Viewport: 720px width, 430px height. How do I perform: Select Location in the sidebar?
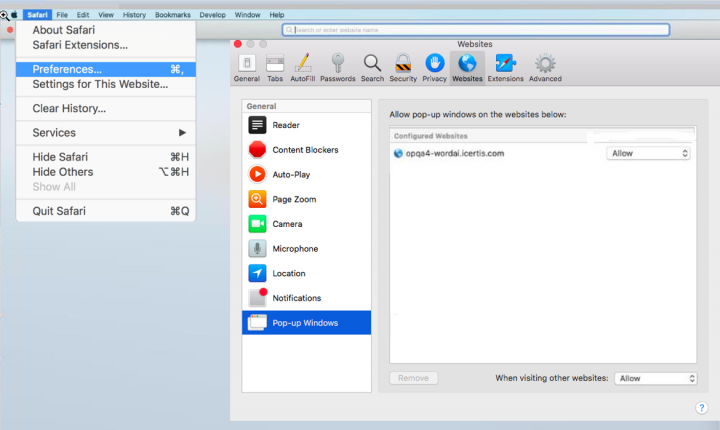click(306, 273)
